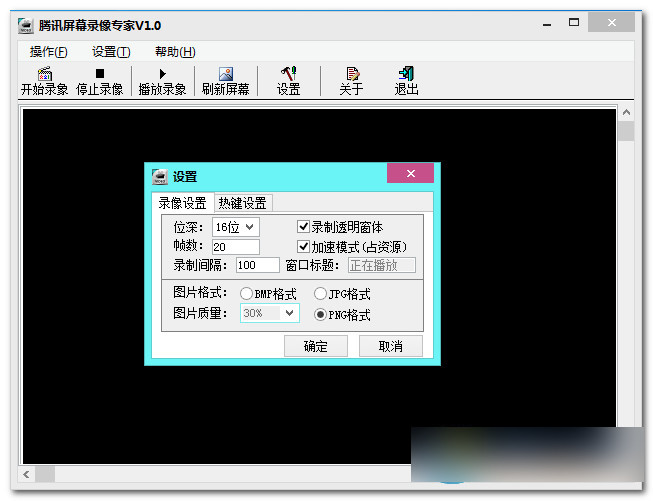The image size is (653, 501).
Task: Click the app icon in the settings dialog title bar
Action: pos(160,176)
